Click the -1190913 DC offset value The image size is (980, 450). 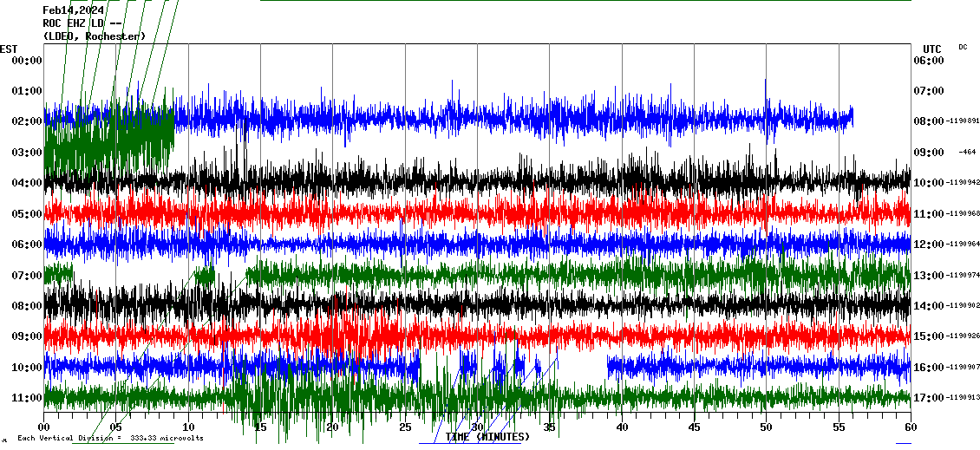[x=963, y=398]
